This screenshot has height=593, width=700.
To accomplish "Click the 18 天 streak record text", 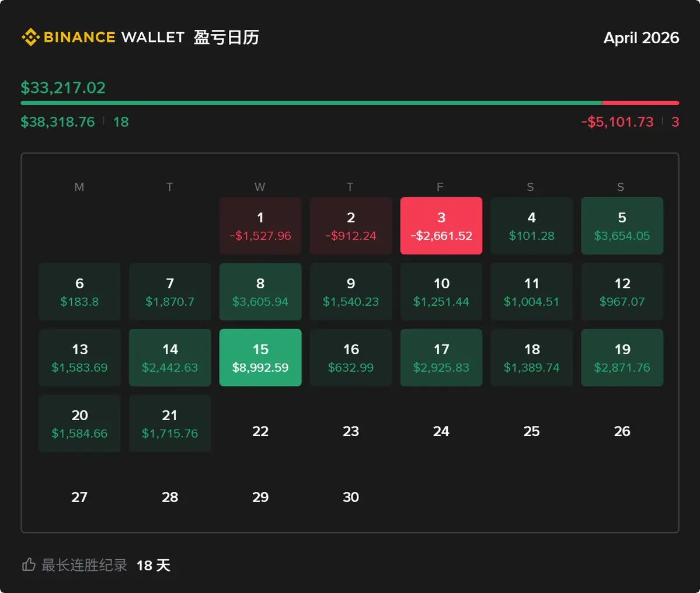I will [x=153, y=566].
